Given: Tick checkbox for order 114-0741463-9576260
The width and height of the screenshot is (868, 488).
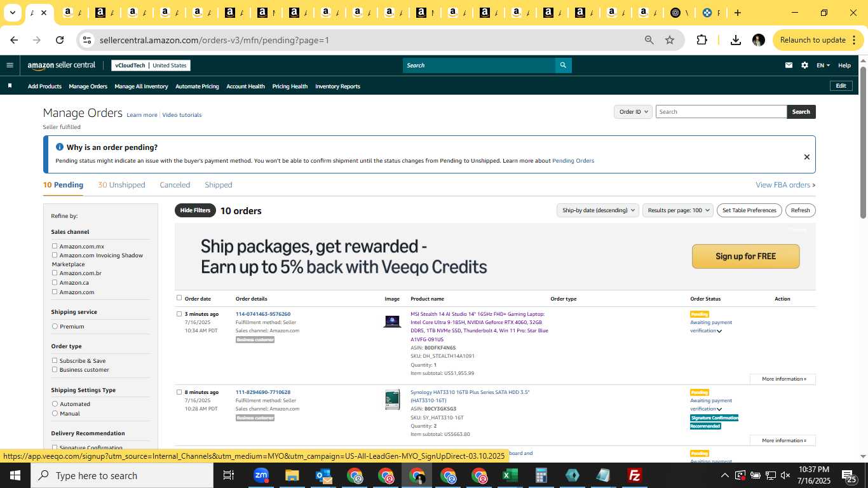Looking at the screenshot, I should (179, 314).
